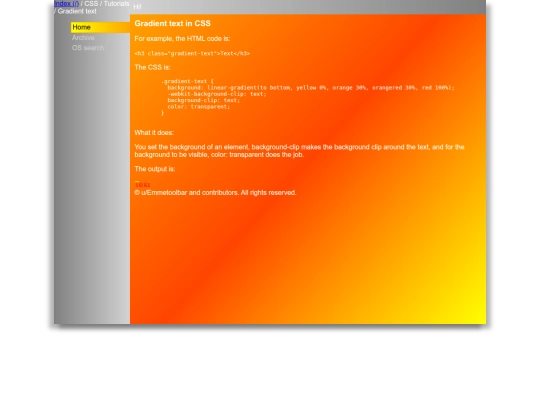540x405 pixels.
Task: Click the '/ Gradient text' breadcrumb text
Action: (75, 11)
